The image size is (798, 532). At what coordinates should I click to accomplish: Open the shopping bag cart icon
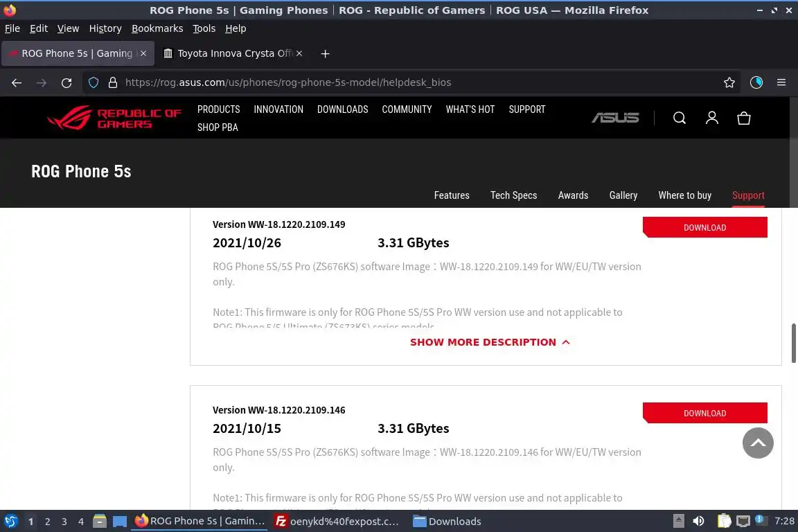(743, 118)
